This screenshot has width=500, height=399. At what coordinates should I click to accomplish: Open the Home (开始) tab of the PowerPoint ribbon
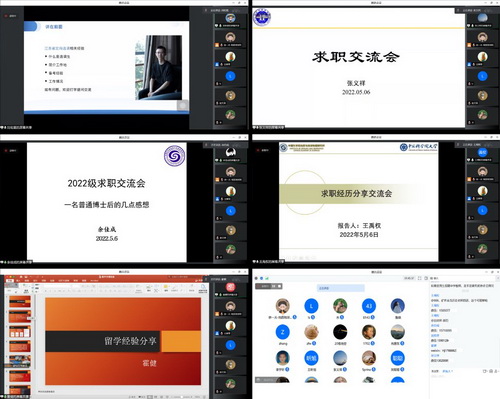tap(10, 281)
